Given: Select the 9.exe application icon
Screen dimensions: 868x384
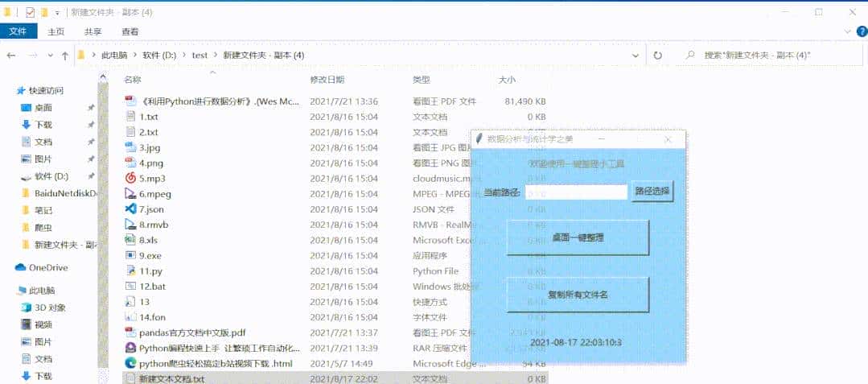Looking at the screenshot, I should (x=130, y=255).
